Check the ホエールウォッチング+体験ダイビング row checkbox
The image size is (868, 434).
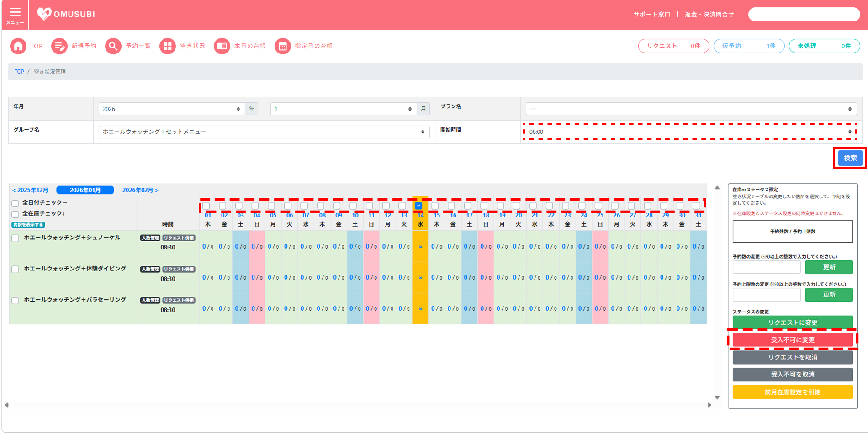point(15,270)
